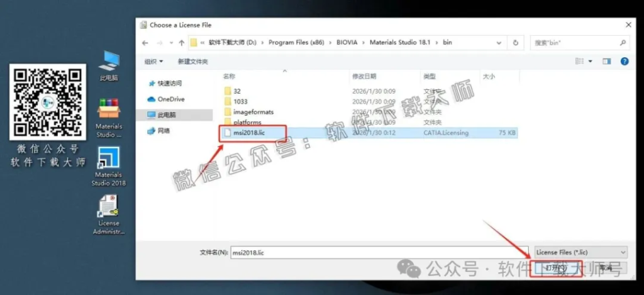Click the file name input field
Image resolution: width=644 pixels, height=295 pixels.
pos(379,253)
